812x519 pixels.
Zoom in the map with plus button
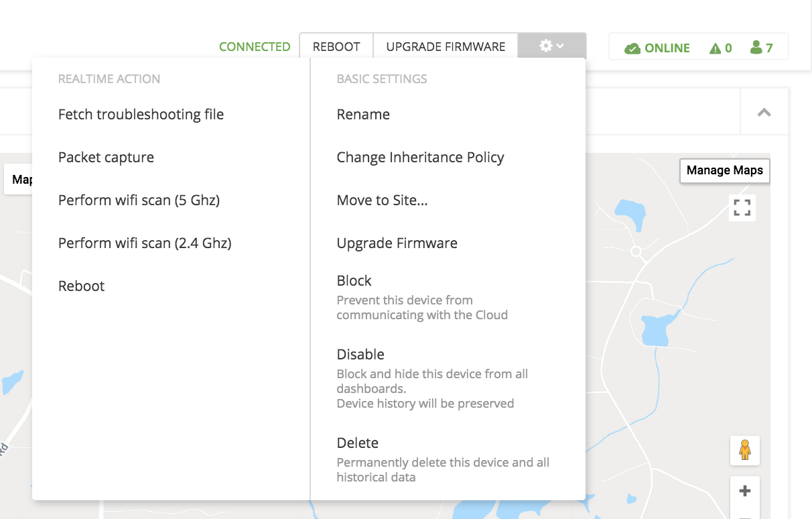744,492
